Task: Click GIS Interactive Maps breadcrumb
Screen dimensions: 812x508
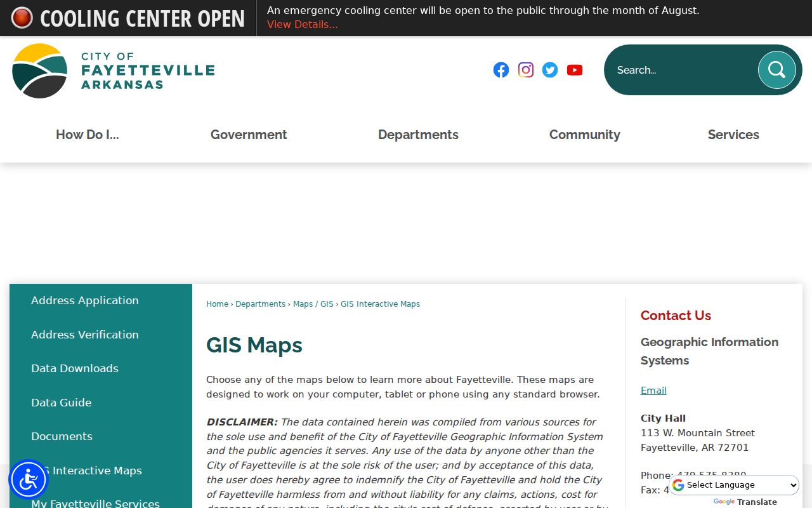Action: 380,304
